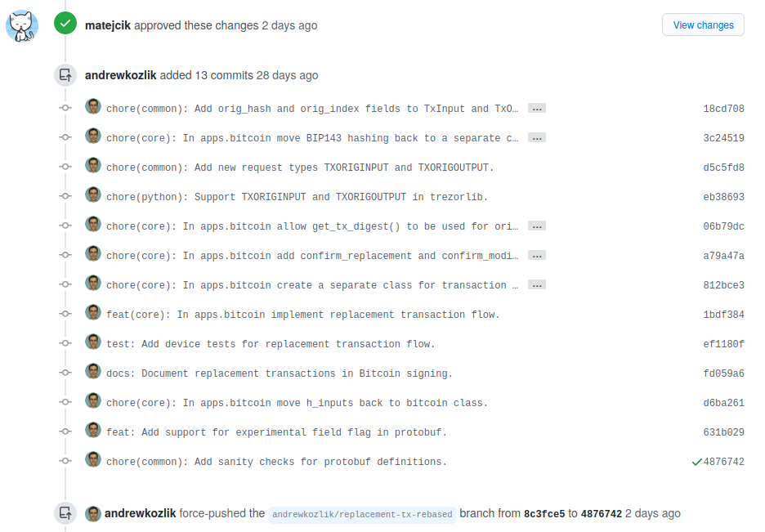Click andrewkozlik avatar in force-pushed event
This screenshot has height=532, width=765.
93,513
